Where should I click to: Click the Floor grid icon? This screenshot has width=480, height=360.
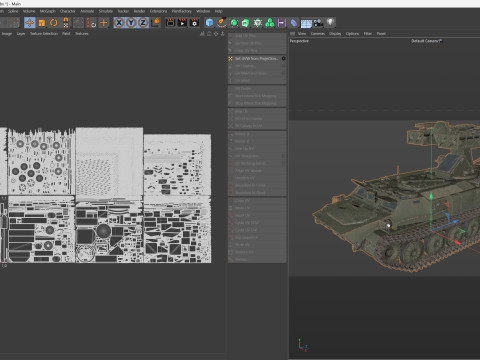tap(306, 23)
